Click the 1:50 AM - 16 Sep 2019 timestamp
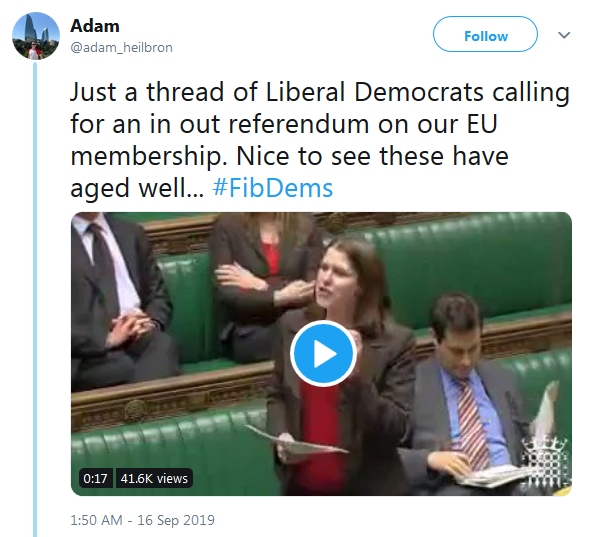Image resolution: width=596 pixels, height=537 pixels. (x=143, y=520)
